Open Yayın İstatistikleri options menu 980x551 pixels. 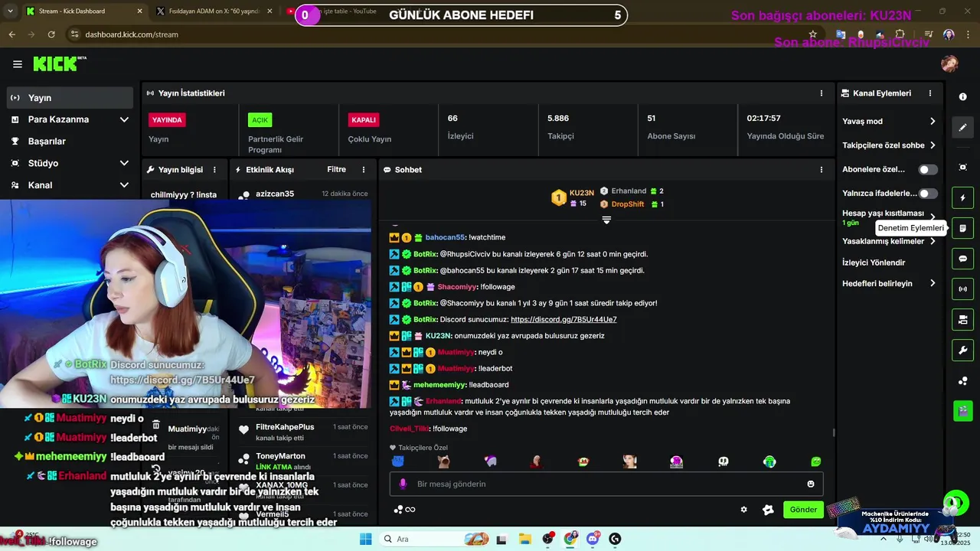(822, 93)
